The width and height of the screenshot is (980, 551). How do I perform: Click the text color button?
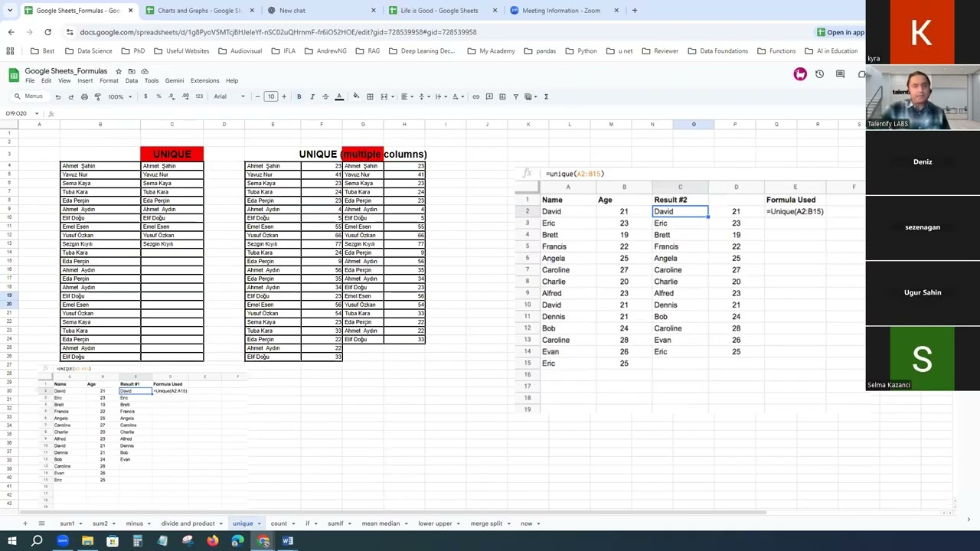pyautogui.click(x=339, y=96)
